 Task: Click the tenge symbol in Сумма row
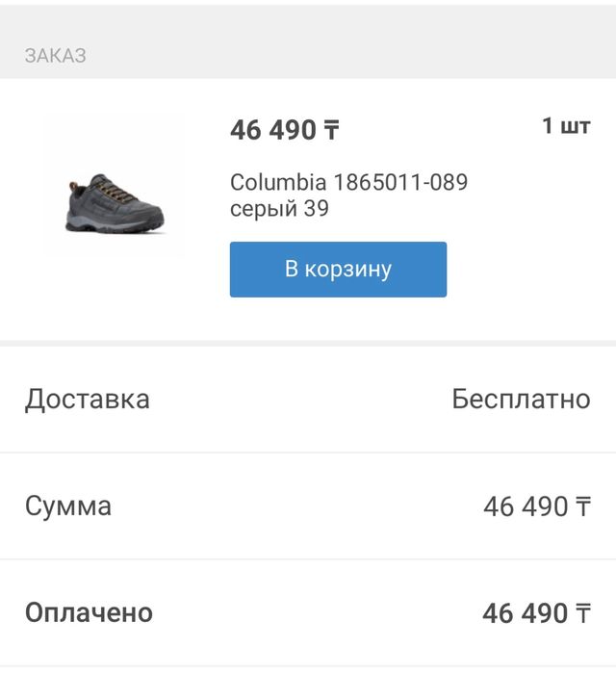coord(583,506)
